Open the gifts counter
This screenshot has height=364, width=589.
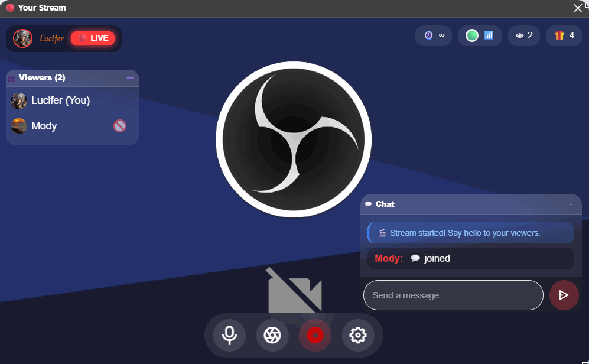click(564, 35)
